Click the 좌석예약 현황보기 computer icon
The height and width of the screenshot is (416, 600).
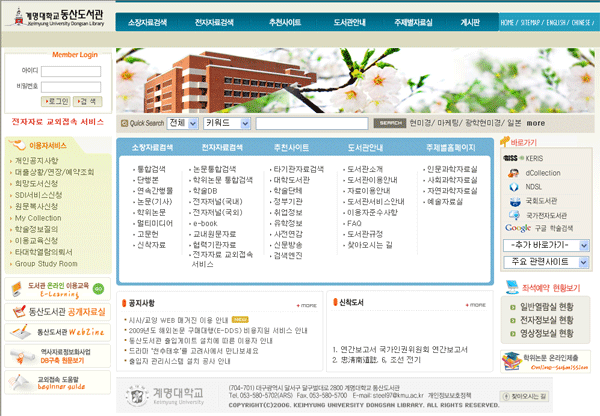512,287
